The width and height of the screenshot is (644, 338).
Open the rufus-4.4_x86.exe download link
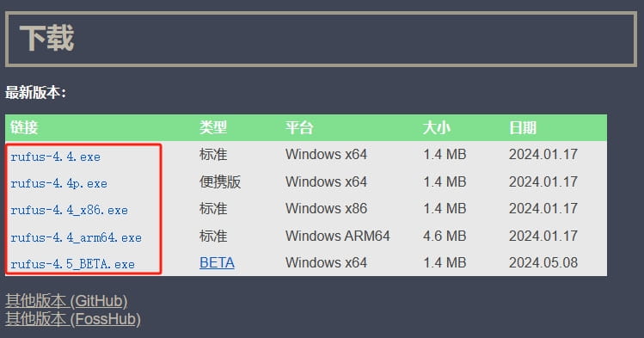tap(69, 210)
